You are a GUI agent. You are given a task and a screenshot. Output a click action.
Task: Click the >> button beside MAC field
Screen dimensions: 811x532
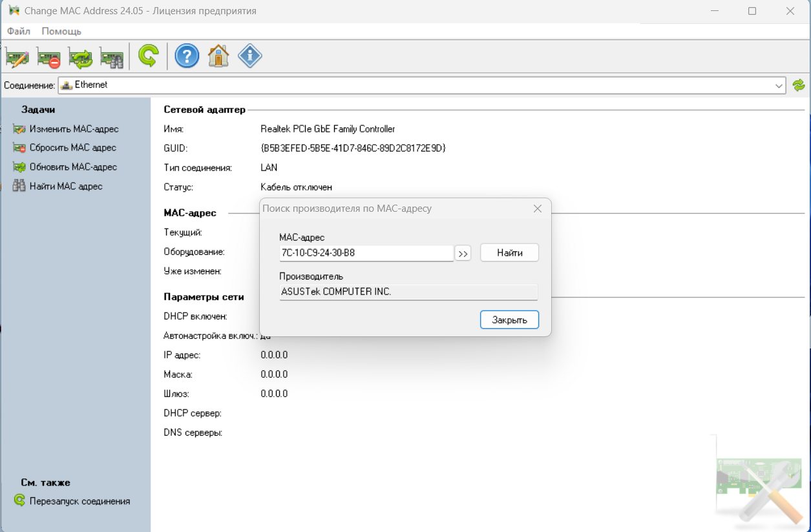click(x=463, y=254)
